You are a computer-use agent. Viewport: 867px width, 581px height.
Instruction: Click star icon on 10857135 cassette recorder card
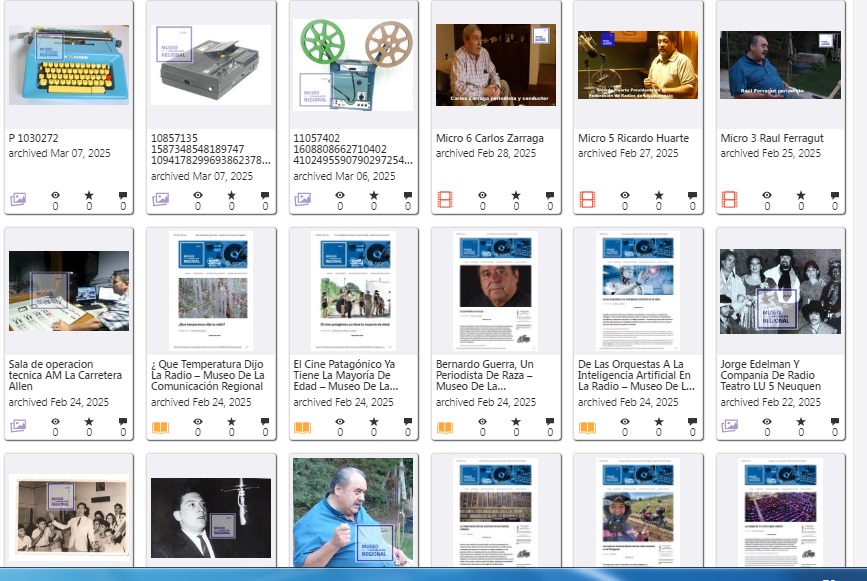pyautogui.click(x=231, y=195)
